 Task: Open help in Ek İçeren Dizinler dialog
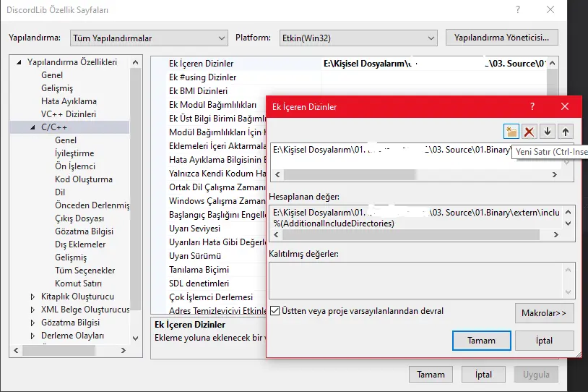pyautogui.click(x=532, y=106)
